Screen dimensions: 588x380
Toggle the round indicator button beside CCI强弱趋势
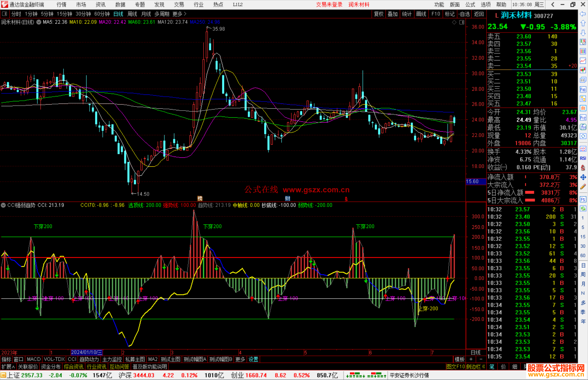[x=3, y=205]
